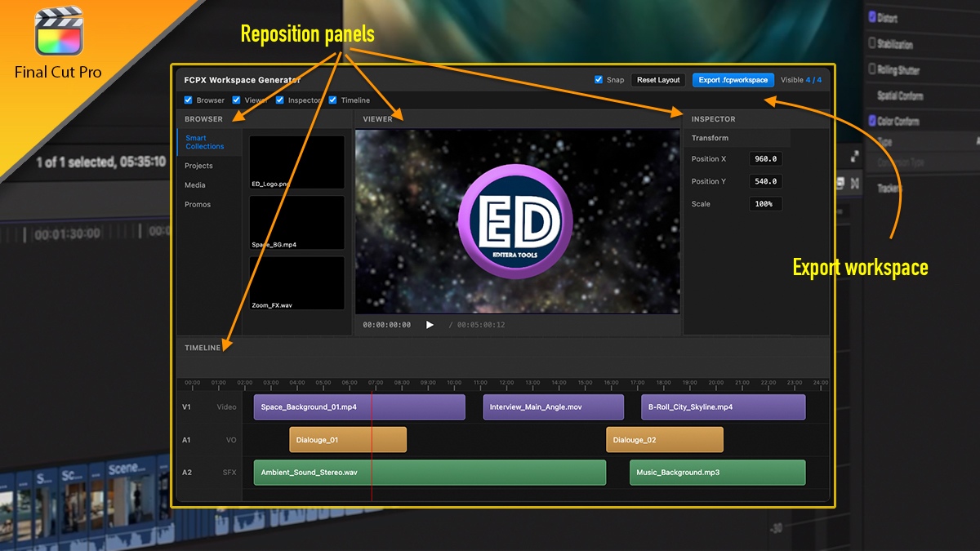Uncheck the Browser panel checkbox
The image size is (980, 551).
[186, 101]
